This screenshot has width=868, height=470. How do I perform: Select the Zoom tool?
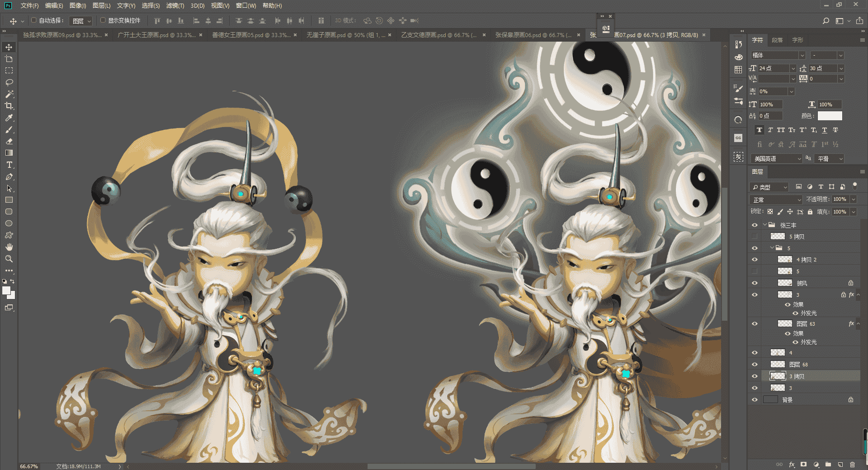[x=9, y=259]
